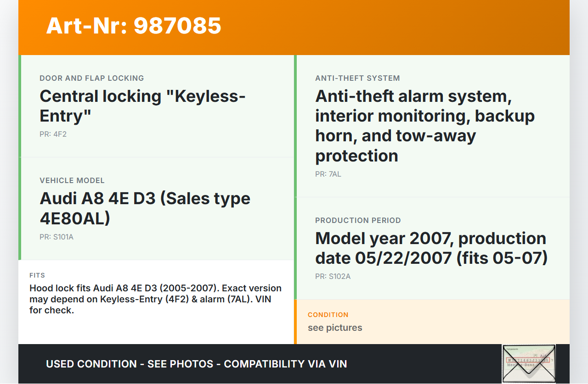
Task: Select the Central locking "Keyless-Entry" title
Action: click(142, 106)
